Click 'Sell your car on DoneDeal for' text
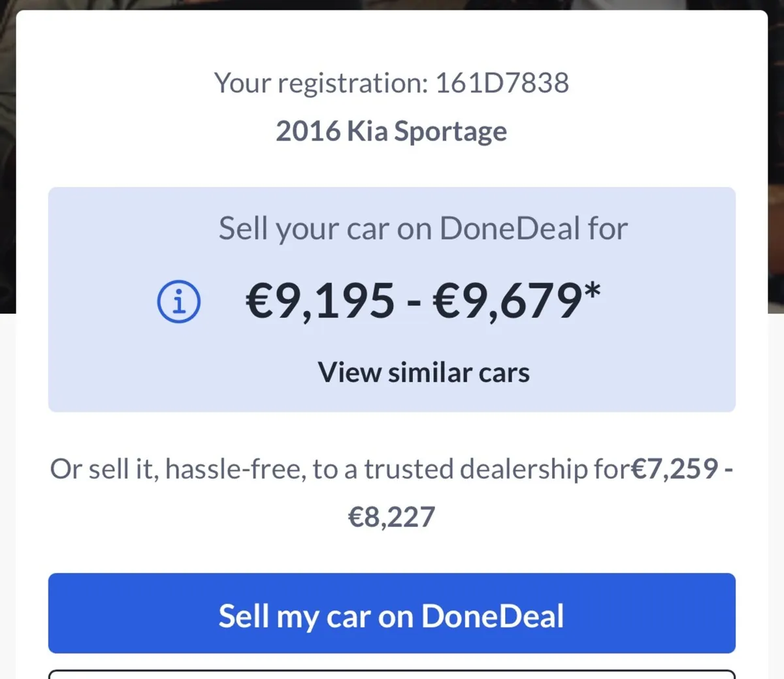Viewport: 784px width, 679px height. 423,228
